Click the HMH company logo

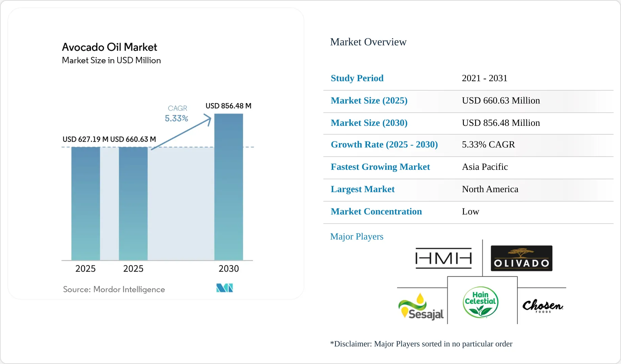pyautogui.click(x=443, y=258)
